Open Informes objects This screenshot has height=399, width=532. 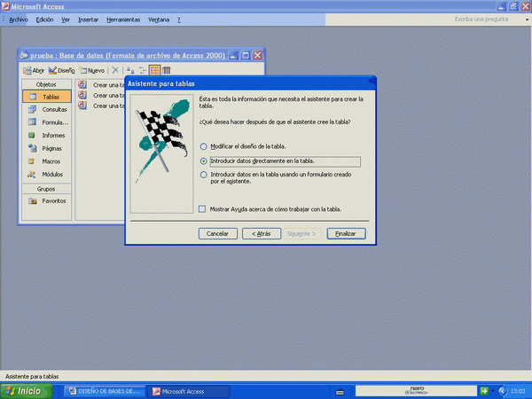point(47,136)
